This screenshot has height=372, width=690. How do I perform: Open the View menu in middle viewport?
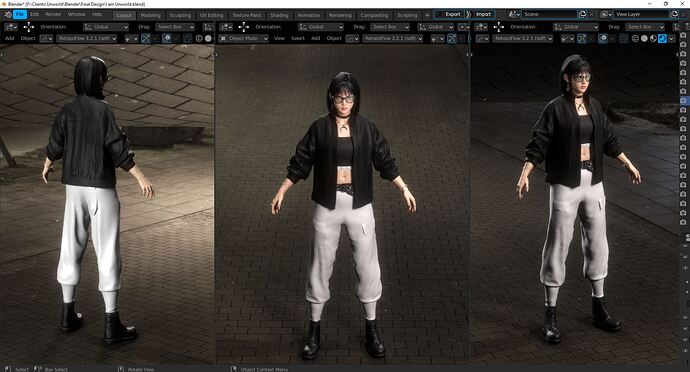pos(279,38)
